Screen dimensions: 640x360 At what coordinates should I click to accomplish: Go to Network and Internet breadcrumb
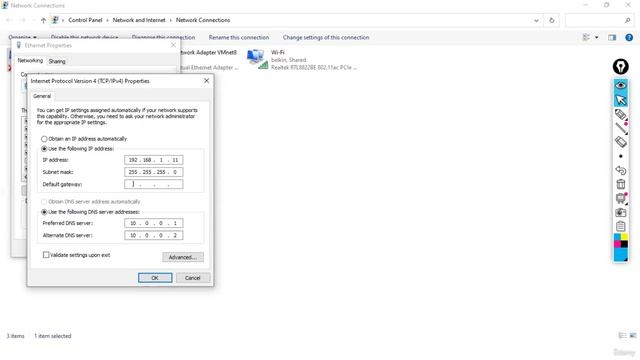coord(139,20)
